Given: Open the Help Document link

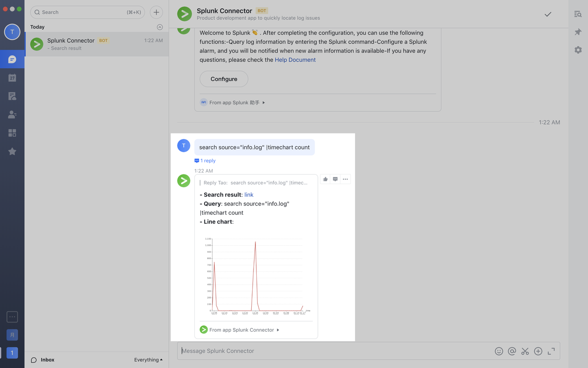Looking at the screenshot, I should [295, 59].
